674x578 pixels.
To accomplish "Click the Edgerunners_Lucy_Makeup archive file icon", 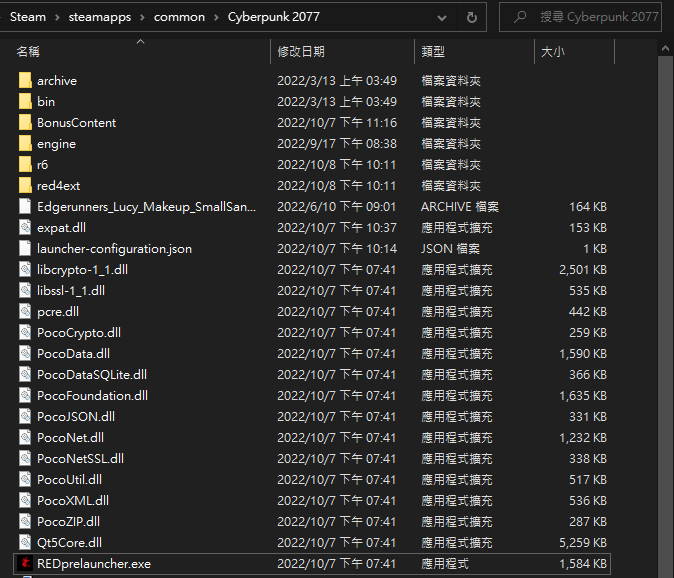I will (x=25, y=207).
